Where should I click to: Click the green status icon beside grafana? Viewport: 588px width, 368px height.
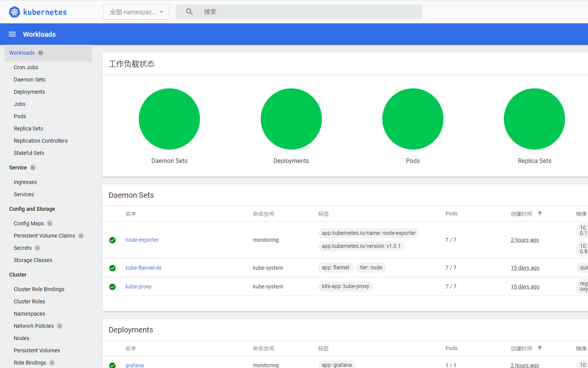(x=112, y=365)
